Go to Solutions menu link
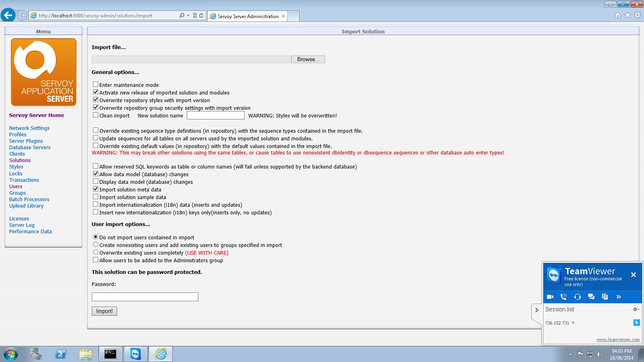 point(20,160)
